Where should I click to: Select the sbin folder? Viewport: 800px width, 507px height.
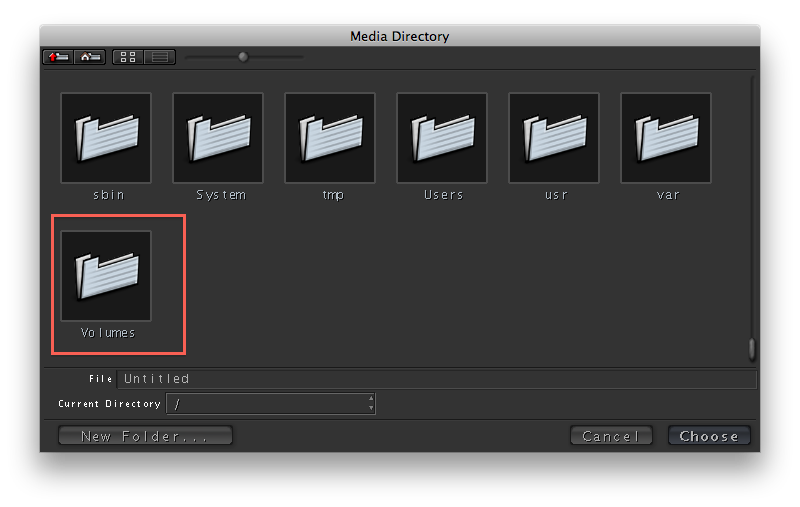pyautogui.click(x=106, y=138)
